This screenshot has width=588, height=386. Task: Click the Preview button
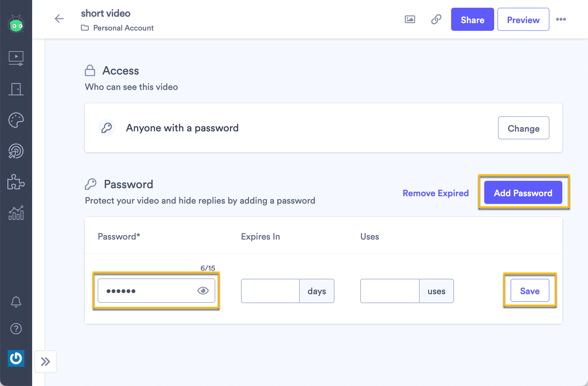tap(523, 20)
